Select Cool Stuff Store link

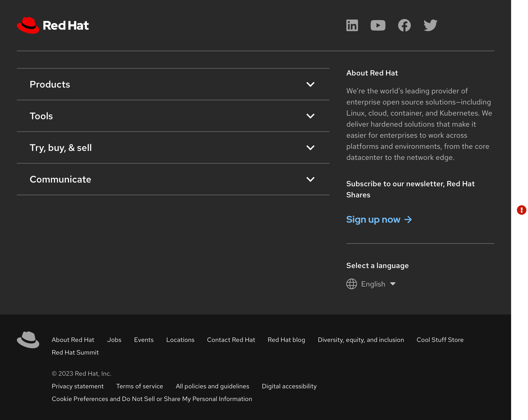(x=440, y=340)
